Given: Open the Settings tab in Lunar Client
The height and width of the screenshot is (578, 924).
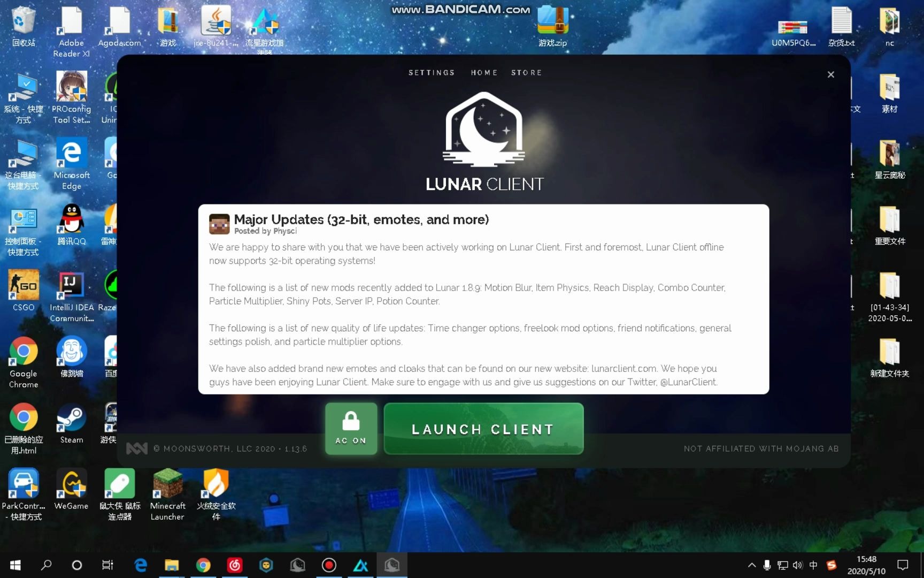Looking at the screenshot, I should (432, 73).
